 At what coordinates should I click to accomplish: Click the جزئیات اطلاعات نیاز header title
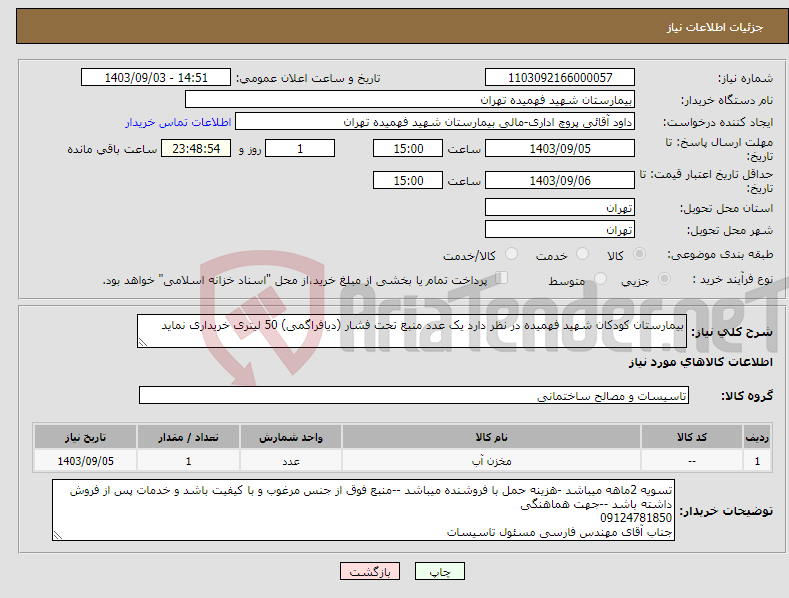tap(715, 27)
